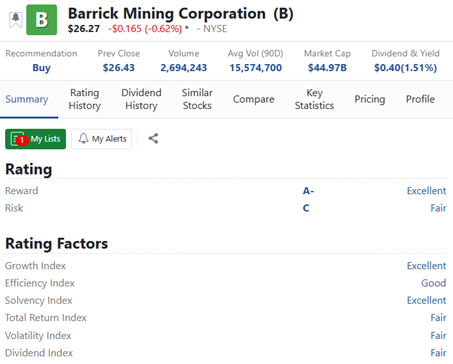The height and width of the screenshot is (364, 453).
Task: Click the Avg Vol value 15,574,700
Action: [256, 68]
